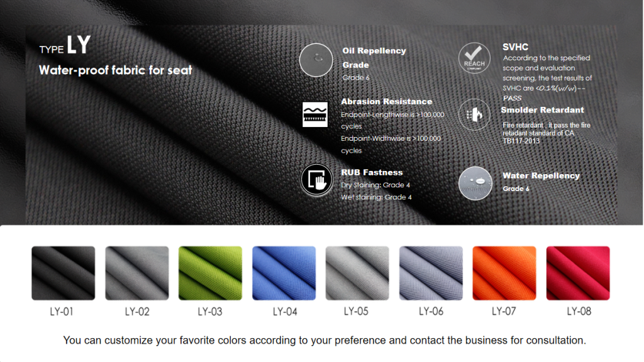This screenshot has width=644, height=362.
Task: Click the Abrasion Resistance heading
Action: [387, 101]
